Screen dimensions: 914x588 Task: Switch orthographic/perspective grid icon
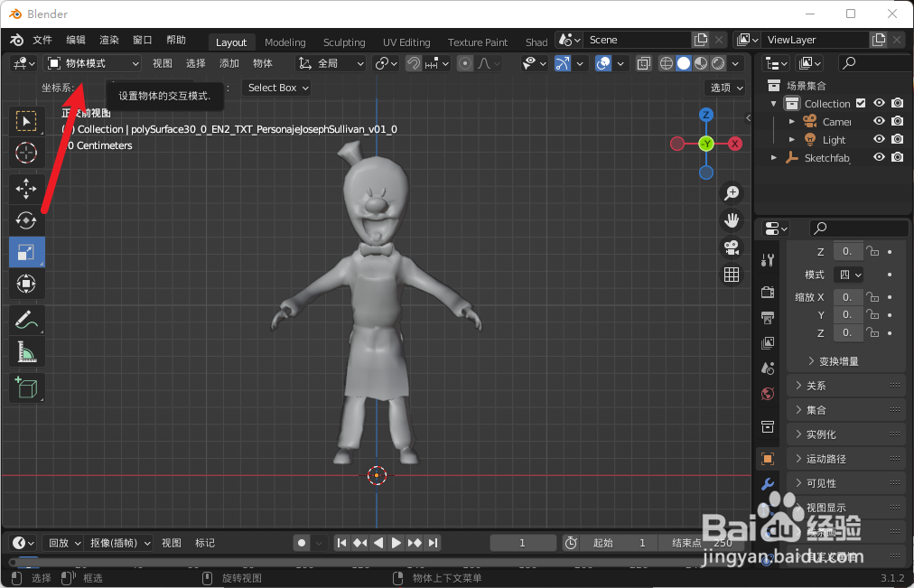(x=732, y=274)
